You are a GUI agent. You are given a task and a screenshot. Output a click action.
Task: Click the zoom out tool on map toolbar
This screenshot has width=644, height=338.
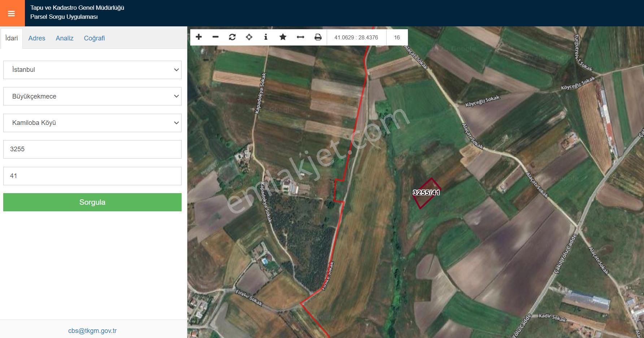coord(216,37)
